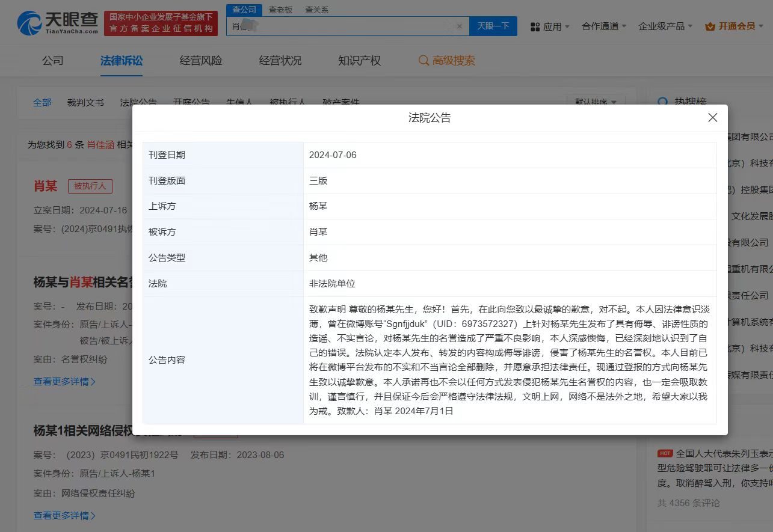Click the 天眼一下 search button
The height and width of the screenshot is (532, 773).
[493, 26]
